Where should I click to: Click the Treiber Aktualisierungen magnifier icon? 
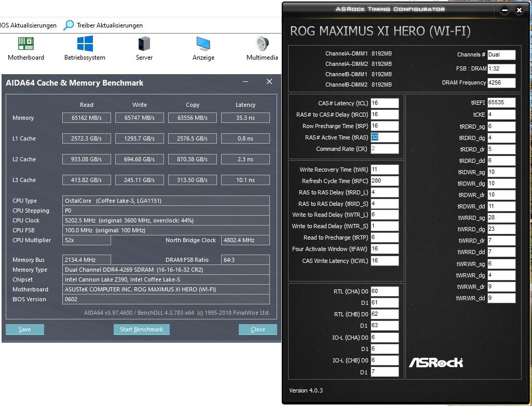(69, 25)
